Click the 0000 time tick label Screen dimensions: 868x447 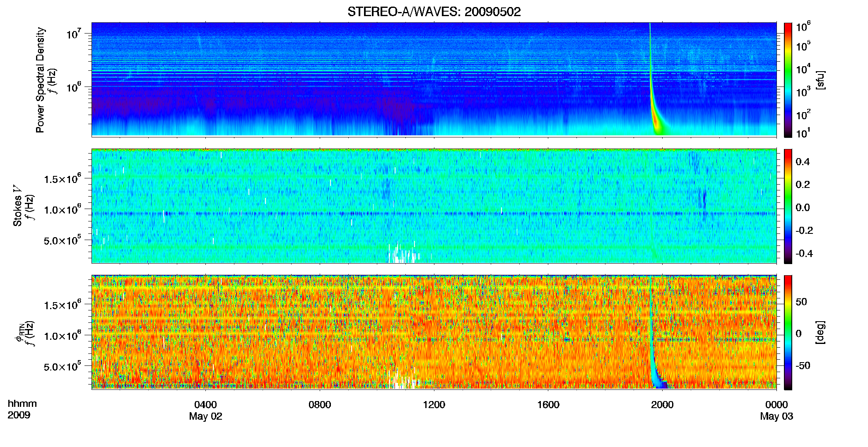[776, 404]
